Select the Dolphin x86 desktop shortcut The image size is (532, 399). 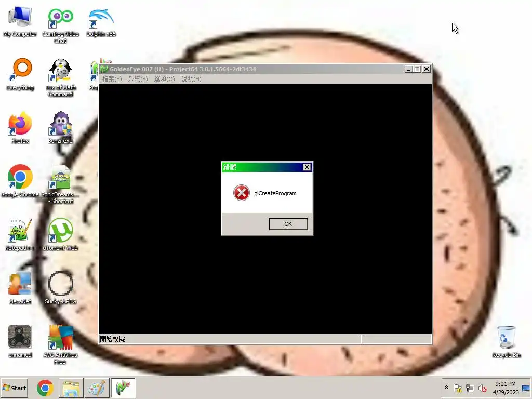click(x=101, y=21)
